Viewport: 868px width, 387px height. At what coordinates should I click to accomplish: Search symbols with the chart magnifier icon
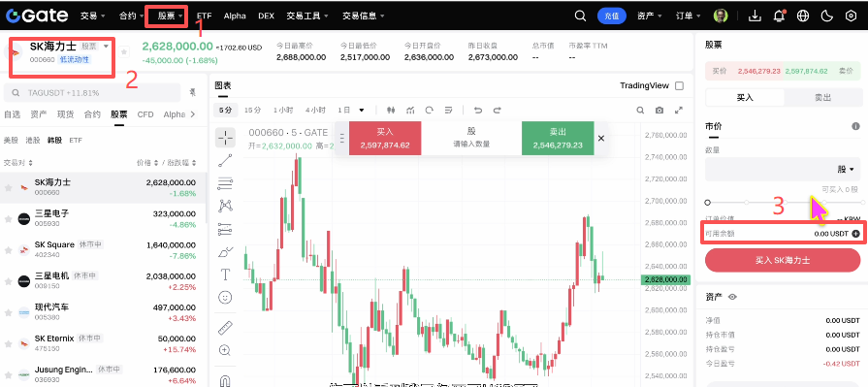[x=640, y=111]
